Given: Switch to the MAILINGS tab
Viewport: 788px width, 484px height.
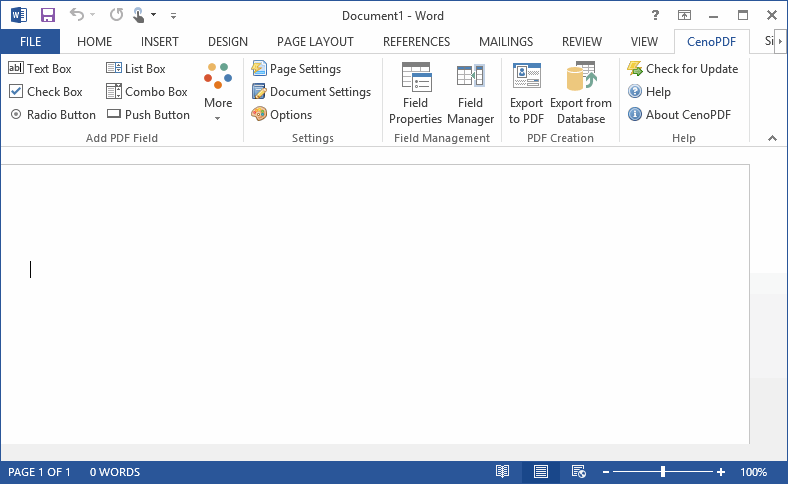Looking at the screenshot, I should 506,42.
